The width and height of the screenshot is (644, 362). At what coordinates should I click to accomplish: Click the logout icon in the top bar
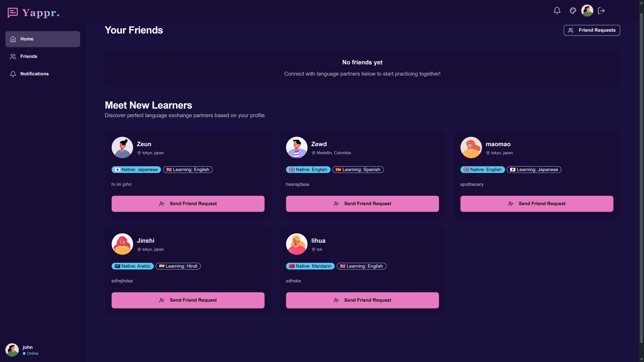click(x=601, y=10)
